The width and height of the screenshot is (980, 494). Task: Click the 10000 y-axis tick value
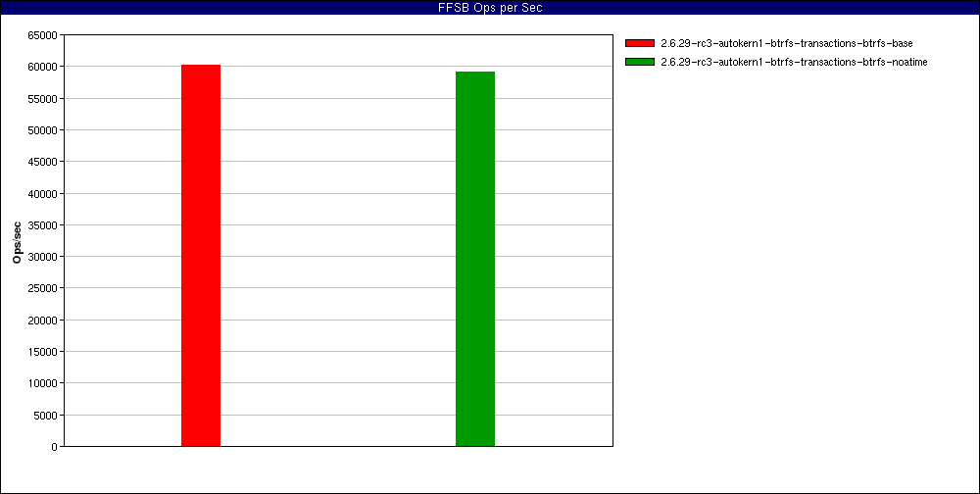click(43, 383)
